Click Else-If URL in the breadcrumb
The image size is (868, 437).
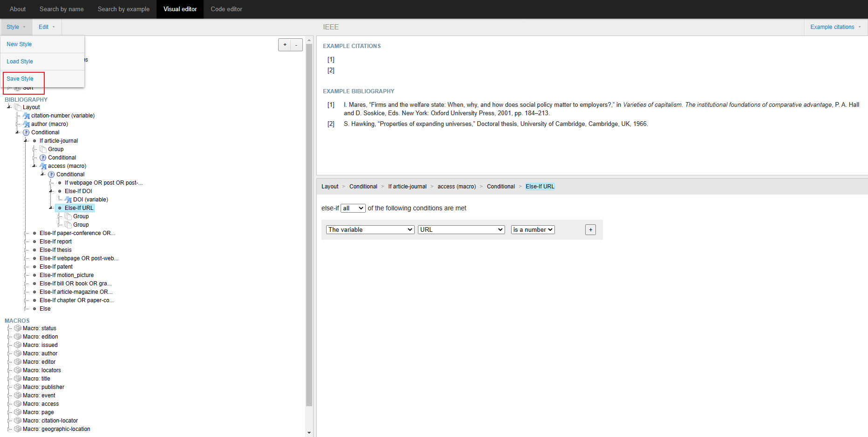click(x=540, y=187)
